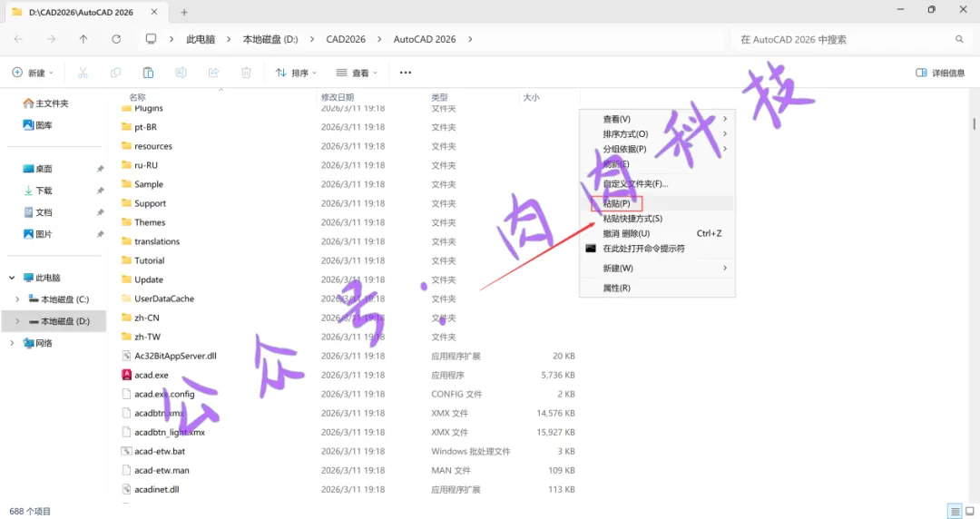The image size is (980, 519).
Task: Open Downloads in quick access
Action: [x=37, y=191]
